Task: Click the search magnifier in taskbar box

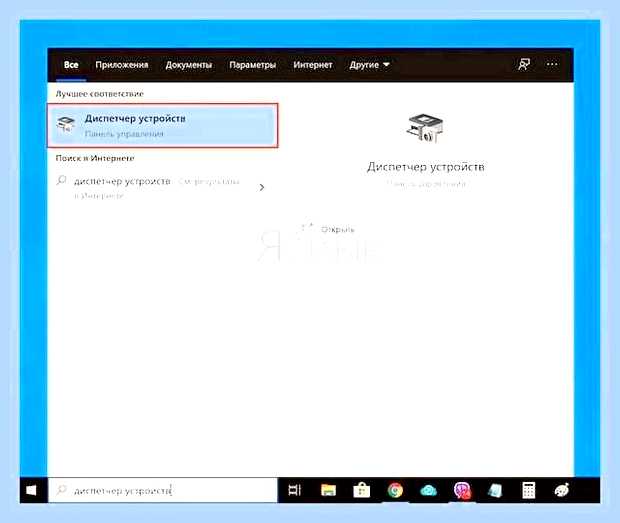Action: 61,490
